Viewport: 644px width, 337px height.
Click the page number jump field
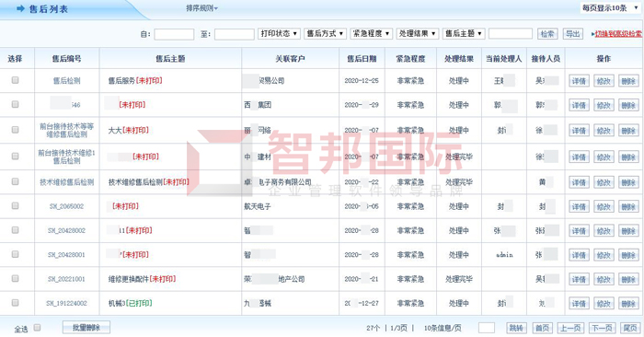pyautogui.click(x=487, y=328)
